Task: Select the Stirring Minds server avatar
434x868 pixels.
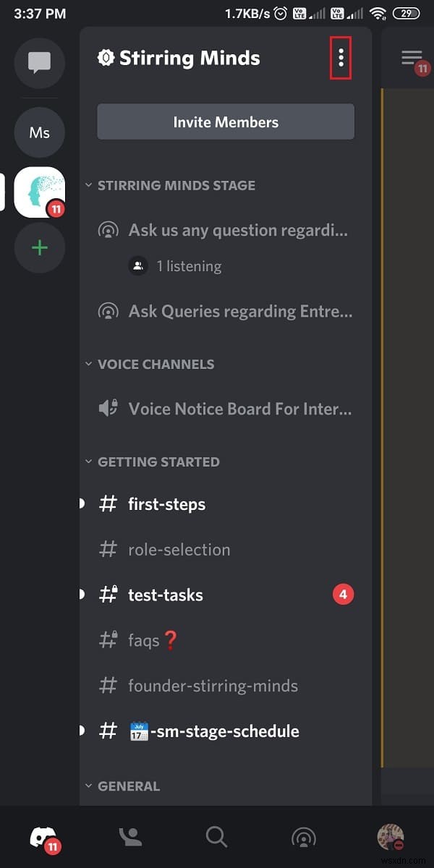Action: pyautogui.click(x=40, y=192)
